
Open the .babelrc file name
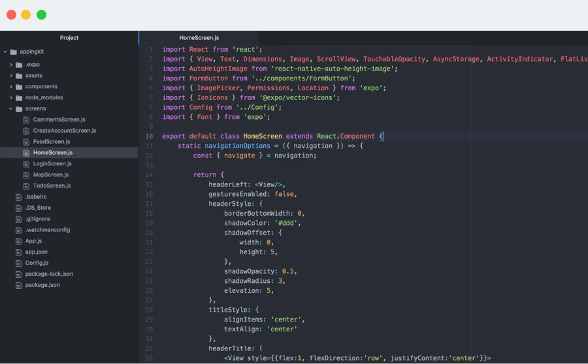(36, 197)
